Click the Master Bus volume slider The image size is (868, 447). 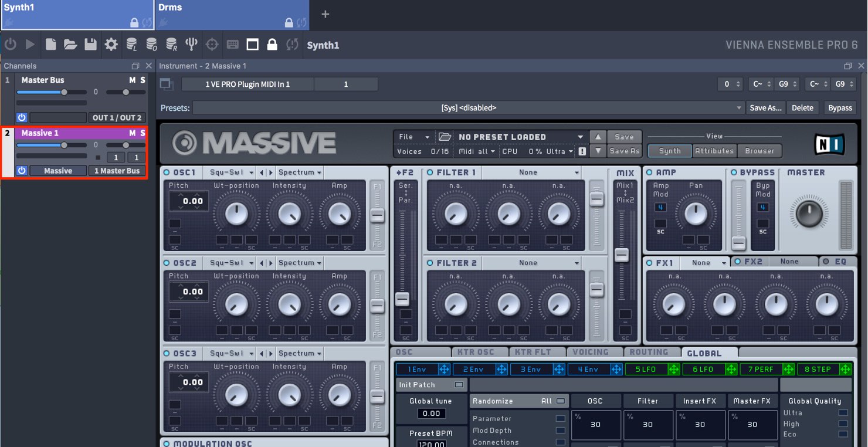click(x=51, y=92)
